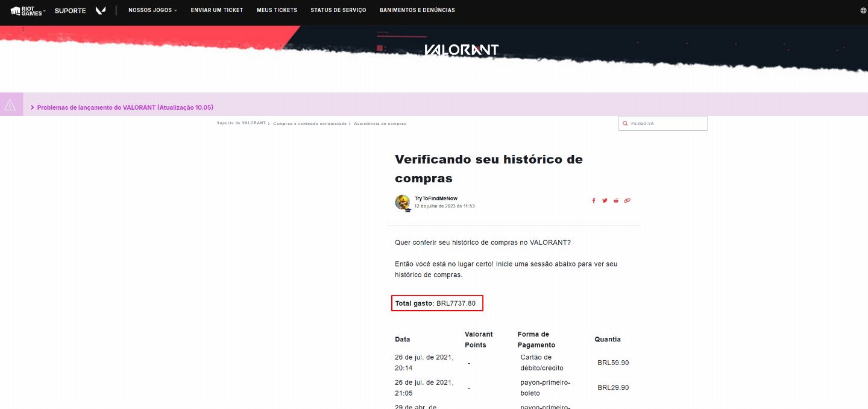The image size is (868, 409).
Task: Share the article on Reddit
Action: (616, 200)
